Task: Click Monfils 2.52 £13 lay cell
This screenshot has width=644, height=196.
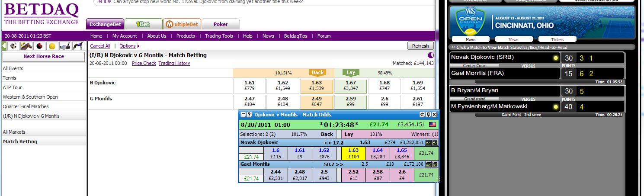Action: point(353,175)
